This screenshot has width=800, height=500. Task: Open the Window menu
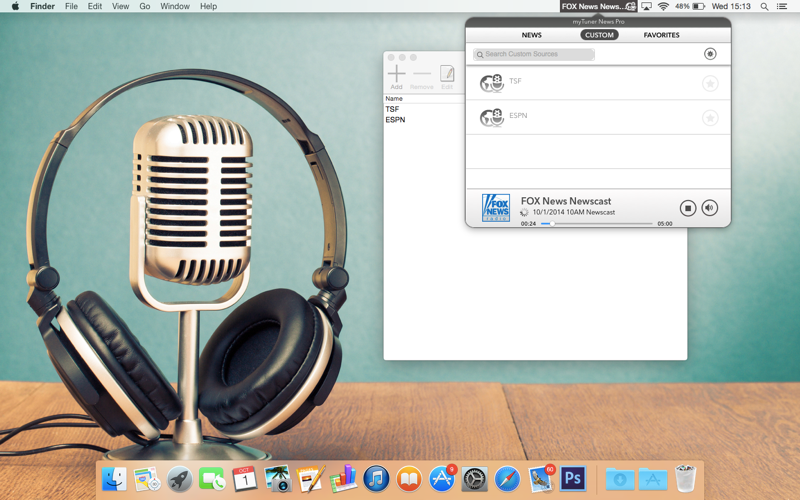tap(175, 6)
